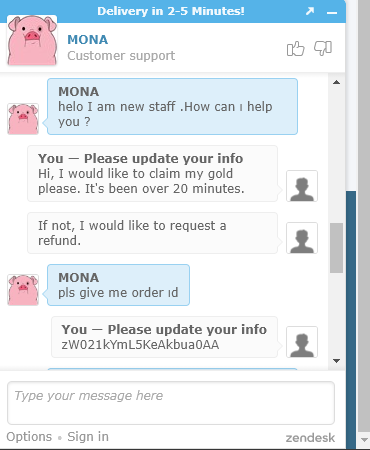Click 'Please update your info' above the order ID
Viewport: 370px width, 450px height.
187,330
